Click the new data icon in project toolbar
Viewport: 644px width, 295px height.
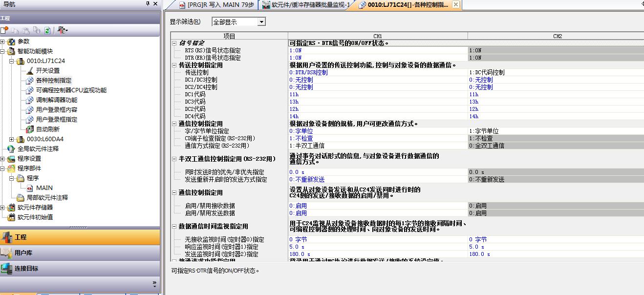(x=4, y=30)
